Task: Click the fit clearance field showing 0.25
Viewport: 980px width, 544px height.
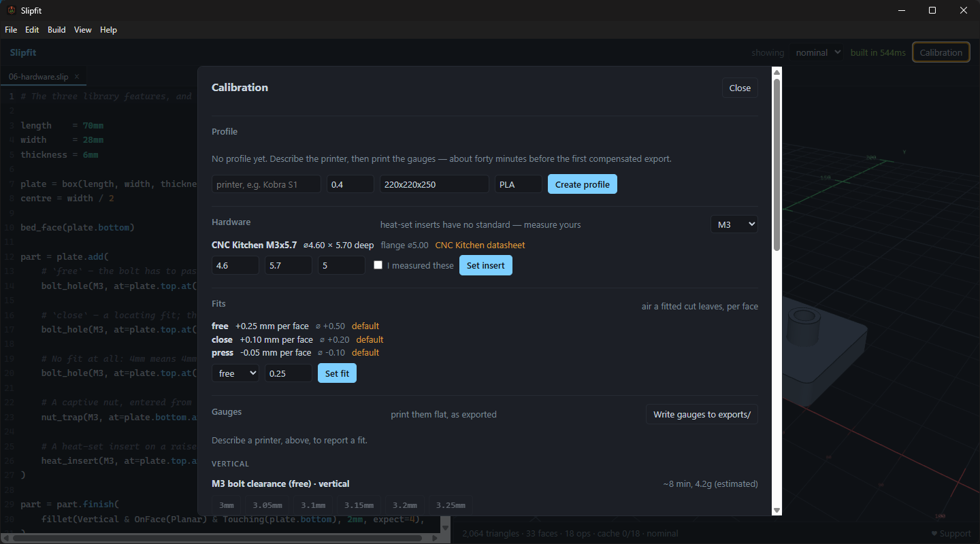Action: tap(289, 373)
